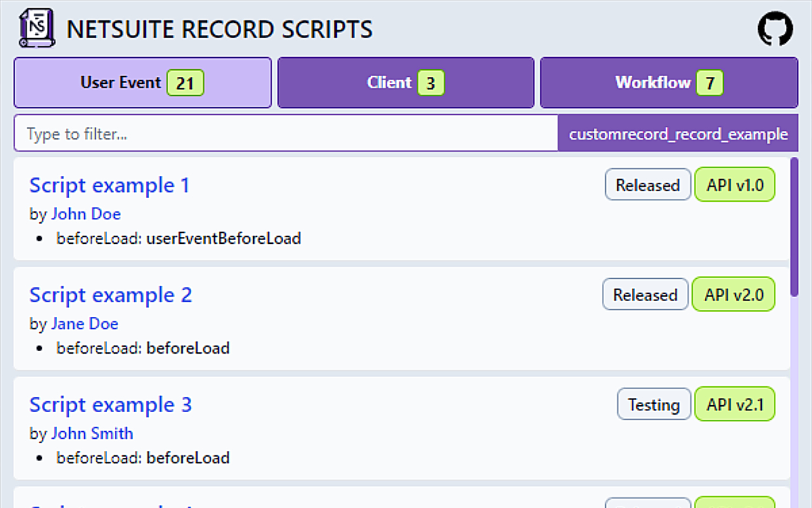The image size is (812, 508).
Task: Switch to the Workflow tab
Action: 669,83
